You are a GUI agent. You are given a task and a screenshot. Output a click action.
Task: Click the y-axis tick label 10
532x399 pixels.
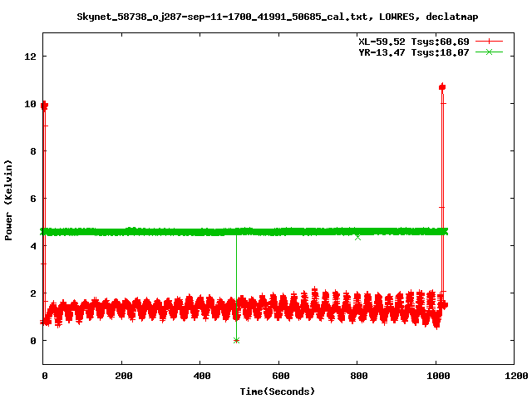point(30,104)
